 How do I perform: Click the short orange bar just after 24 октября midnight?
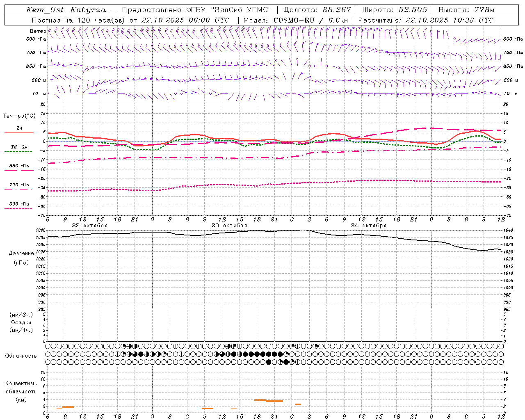tap(298, 404)
